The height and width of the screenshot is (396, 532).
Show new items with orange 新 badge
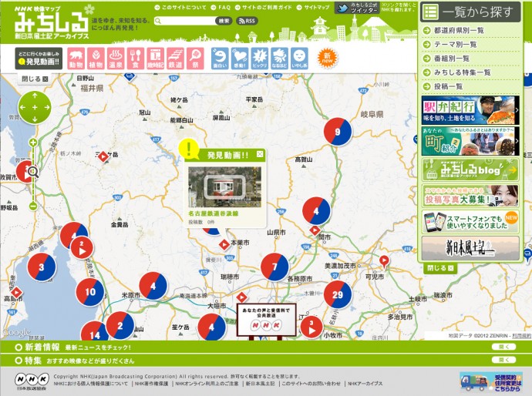coord(327,58)
